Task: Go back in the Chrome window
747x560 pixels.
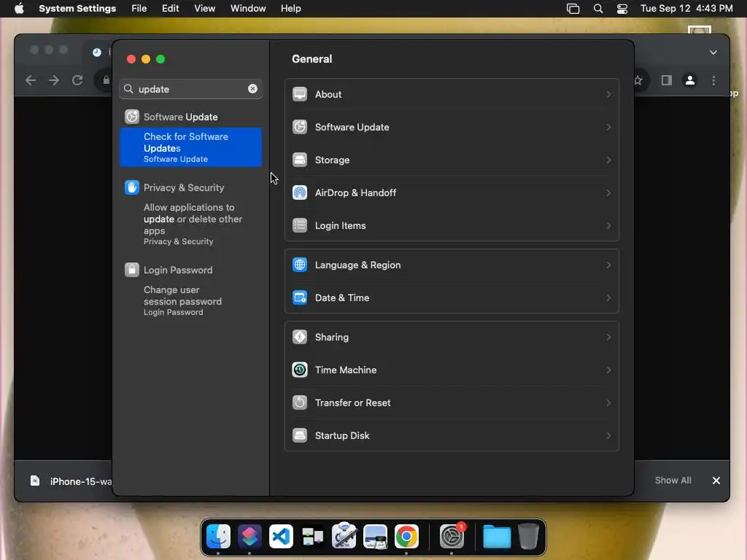Action: (x=31, y=80)
